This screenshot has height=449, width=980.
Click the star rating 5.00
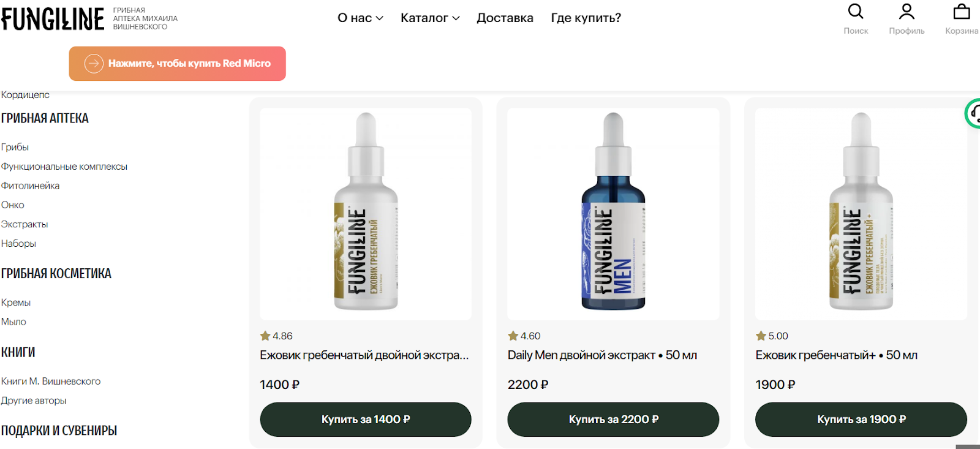(x=772, y=336)
